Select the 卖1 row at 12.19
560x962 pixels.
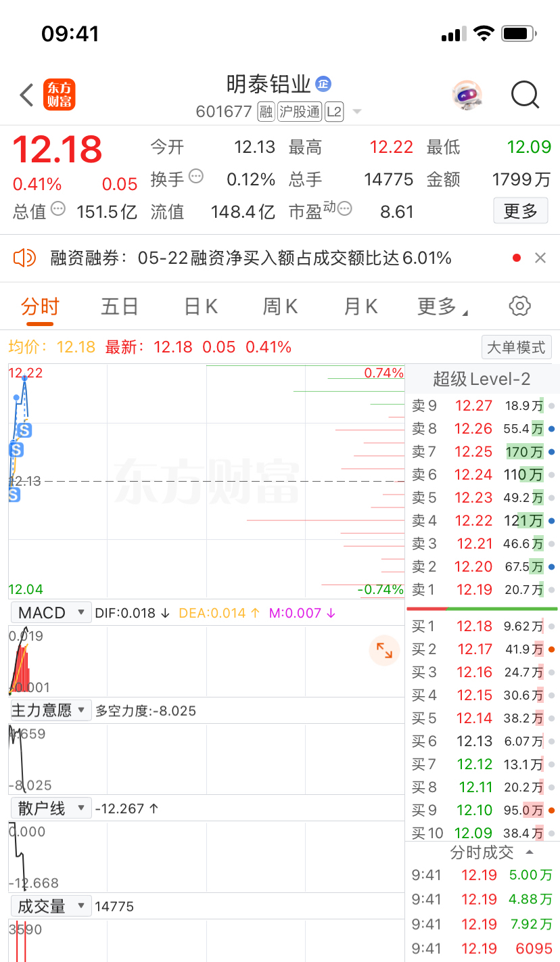pos(482,590)
